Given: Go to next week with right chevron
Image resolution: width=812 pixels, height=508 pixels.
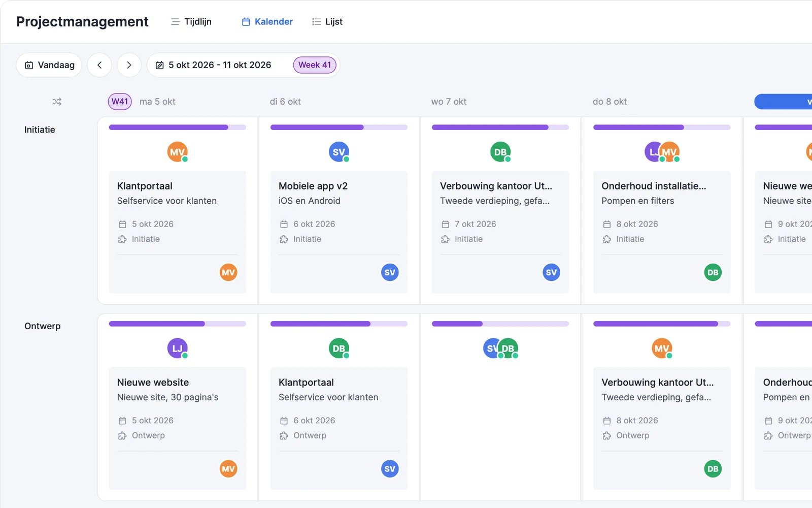Looking at the screenshot, I should point(129,65).
